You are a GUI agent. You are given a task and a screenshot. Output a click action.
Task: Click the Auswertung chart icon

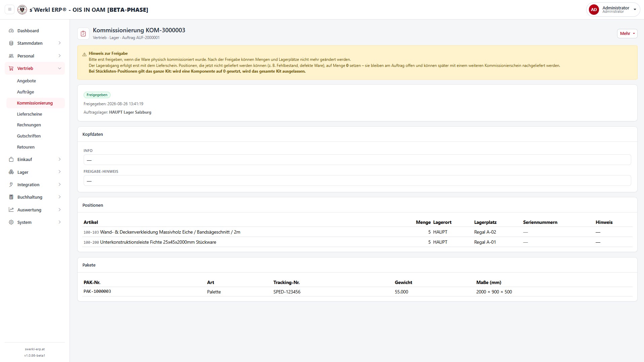coord(11,210)
